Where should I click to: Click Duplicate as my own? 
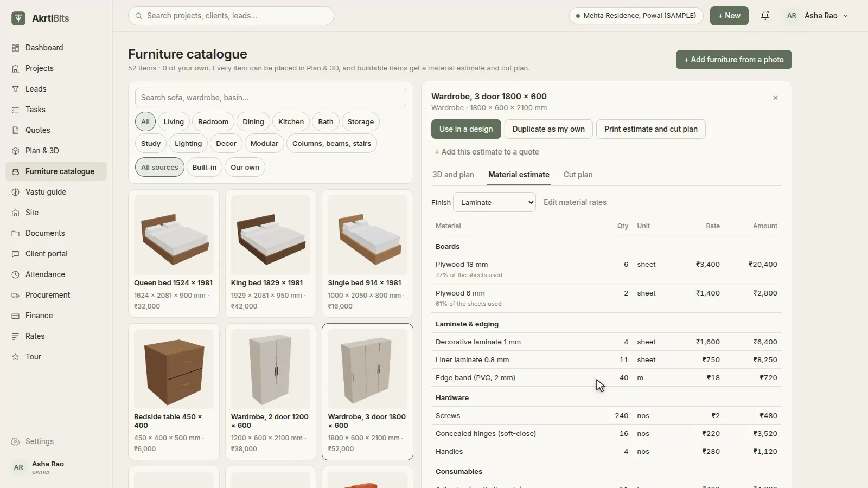tap(548, 129)
